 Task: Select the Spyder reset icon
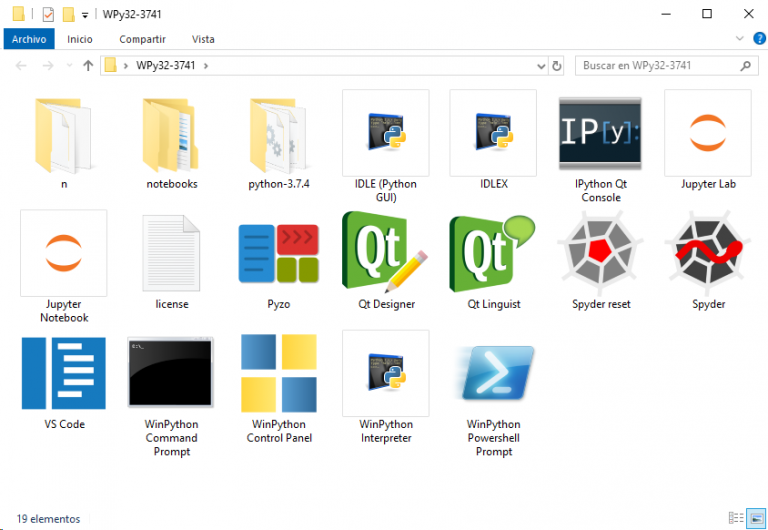(600, 253)
